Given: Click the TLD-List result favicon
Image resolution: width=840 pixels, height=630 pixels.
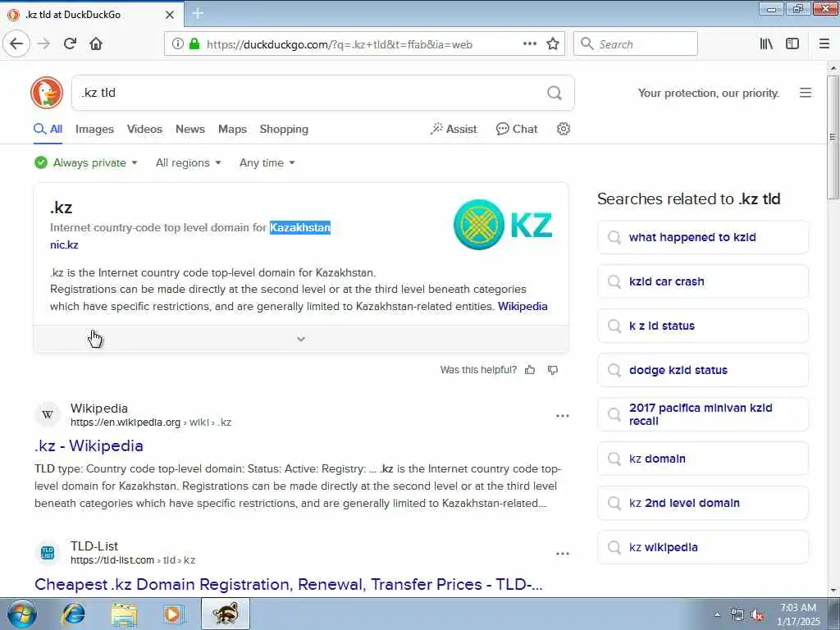Looking at the screenshot, I should (48, 552).
